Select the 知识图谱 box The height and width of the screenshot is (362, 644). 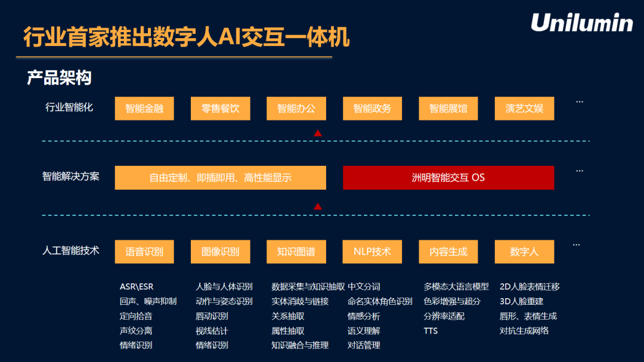click(296, 252)
